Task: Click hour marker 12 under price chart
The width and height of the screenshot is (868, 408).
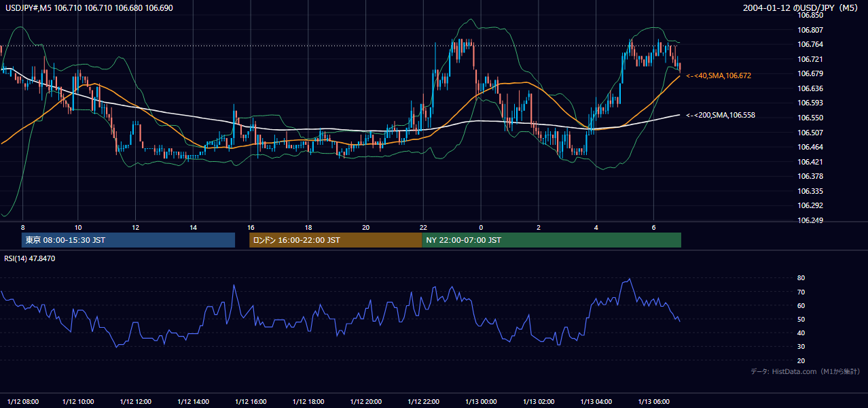Action: [135, 227]
